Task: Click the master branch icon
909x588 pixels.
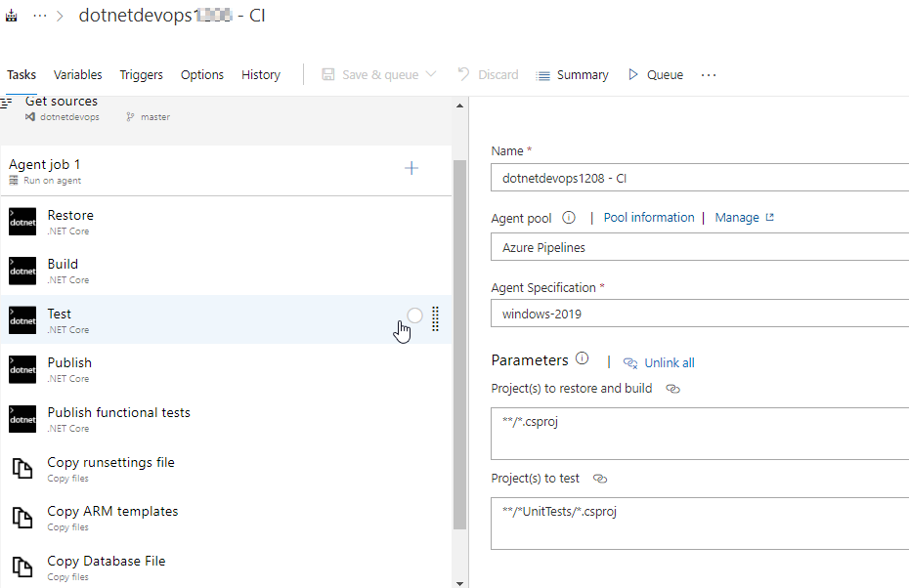Action: tap(130, 117)
